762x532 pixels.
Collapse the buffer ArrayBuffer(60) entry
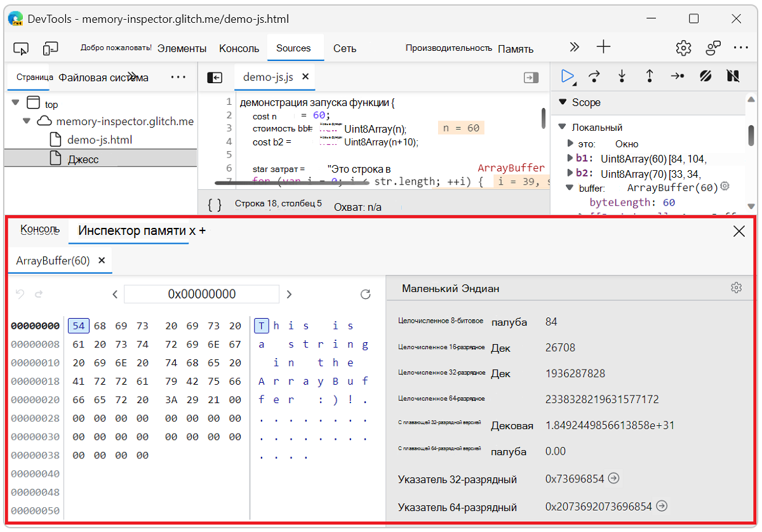click(x=570, y=188)
